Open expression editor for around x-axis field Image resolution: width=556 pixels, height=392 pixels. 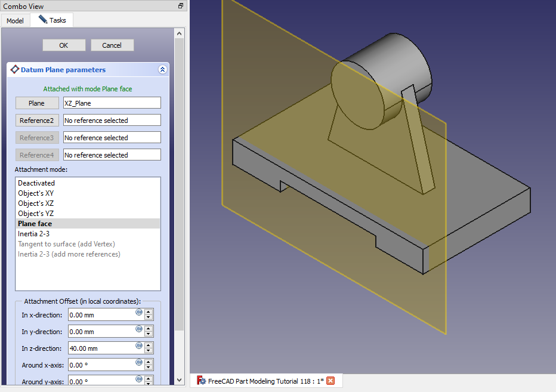[139, 362]
